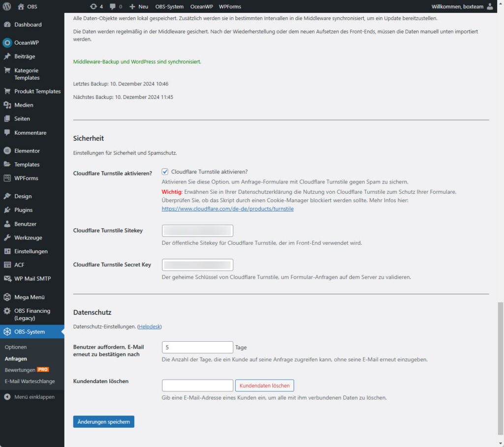Click the ACF grid icon
Image resolution: width=504 pixels, height=447 pixels.
pyautogui.click(x=7, y=265)
